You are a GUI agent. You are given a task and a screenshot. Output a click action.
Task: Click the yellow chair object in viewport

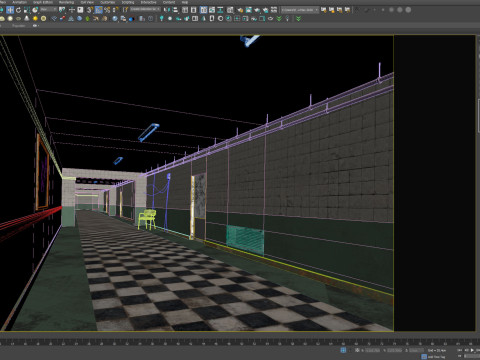(147, 219)
